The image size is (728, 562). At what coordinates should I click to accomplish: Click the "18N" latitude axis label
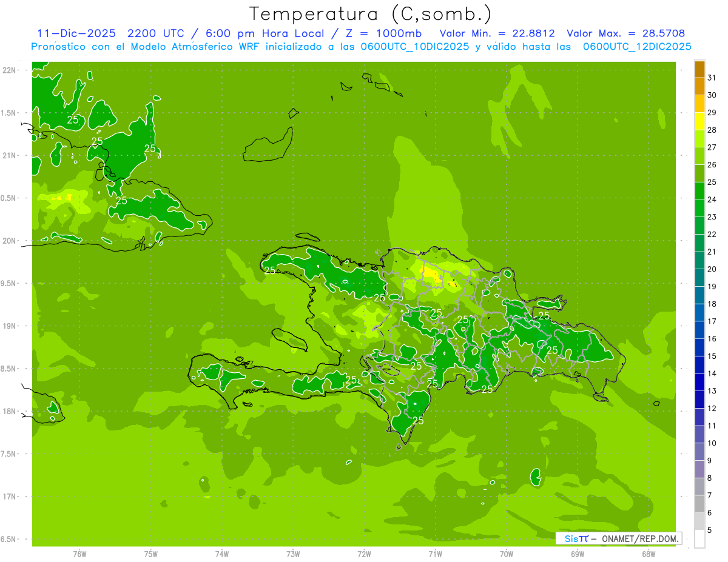[8, 411]
